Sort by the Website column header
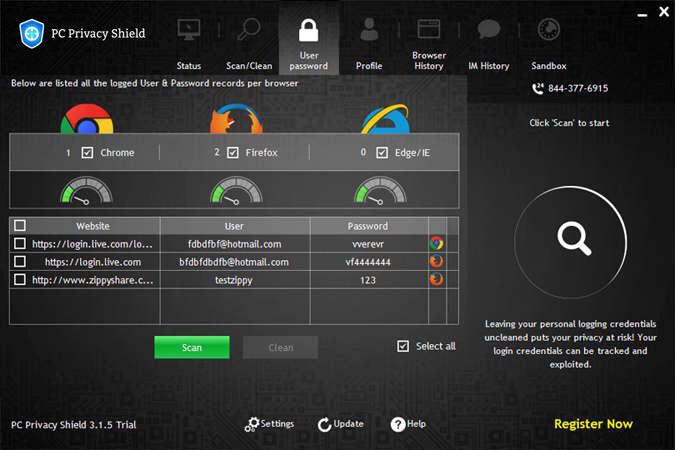This screenshot has width=675, height=450. click(x=93, y=226)
